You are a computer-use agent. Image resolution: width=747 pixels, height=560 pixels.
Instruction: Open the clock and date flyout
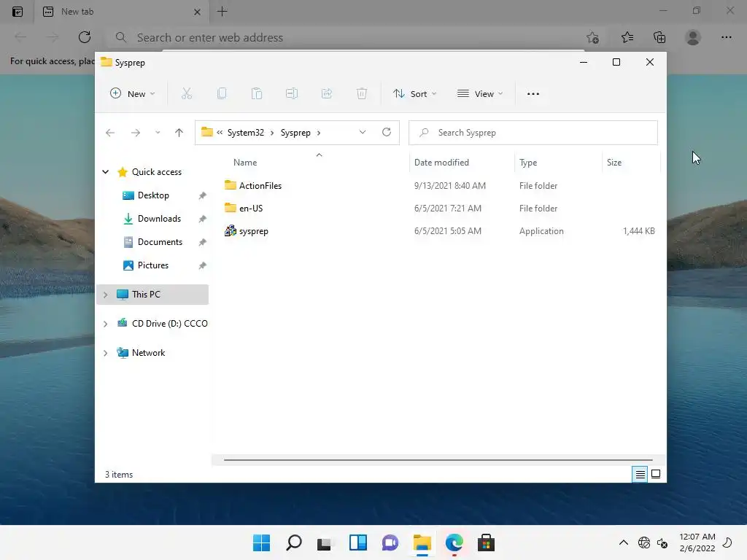point(697,542)
